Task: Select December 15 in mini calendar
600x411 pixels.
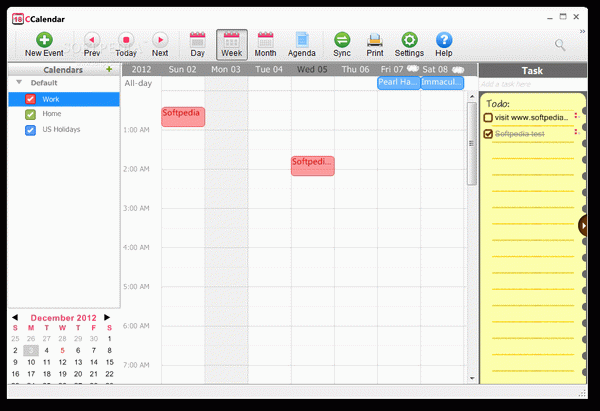Action: 109,362
